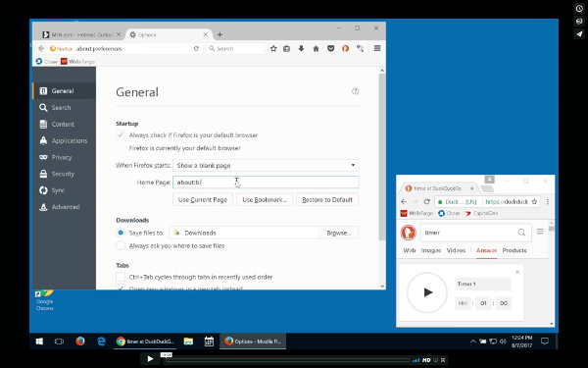
Task: Open the Wells Fargo bookmark in Firefox bookmarks bar
Action: [x=77, y=61]
